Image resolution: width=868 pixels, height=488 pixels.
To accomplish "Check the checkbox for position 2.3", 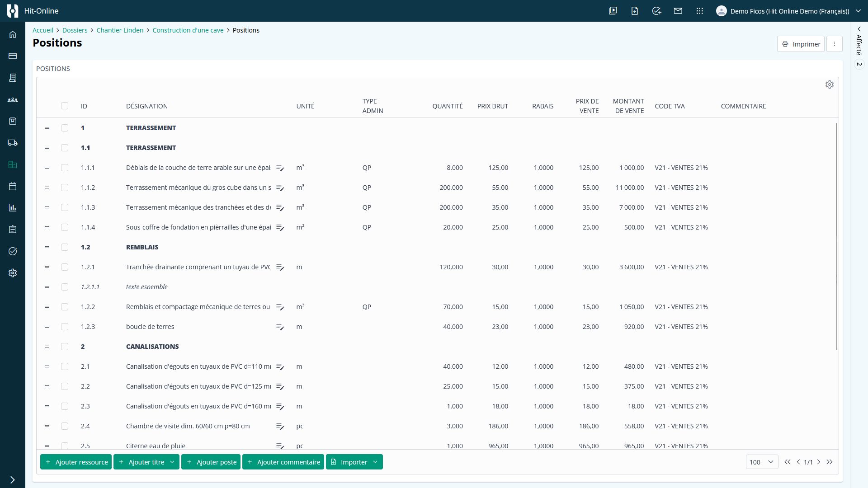I will coord(65,406).
